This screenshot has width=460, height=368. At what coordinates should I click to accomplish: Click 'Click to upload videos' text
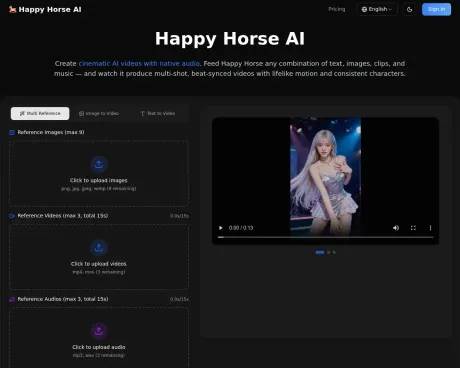point(99,264)
